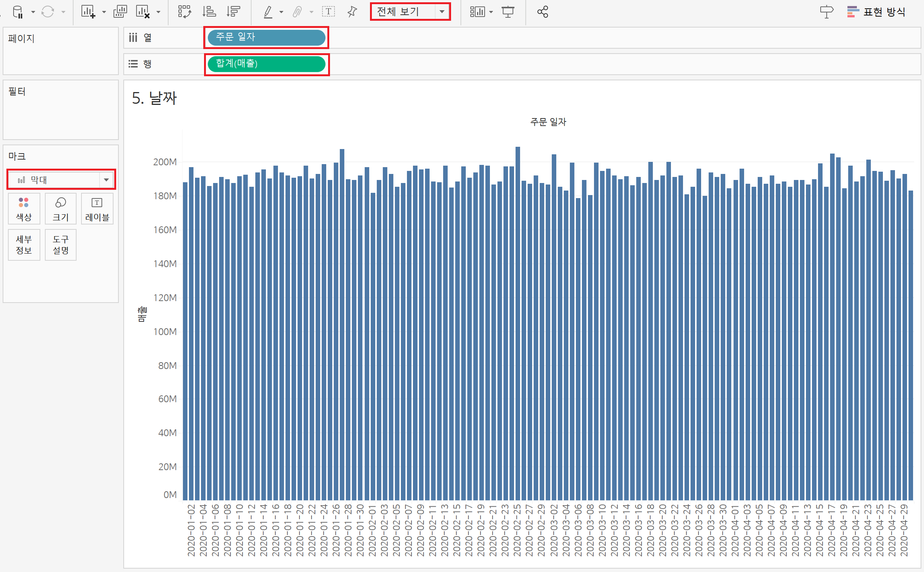Toggle fix axes pin icon
Image resolution: width=924 pixels, height=572 pixels.
pos(352,12)
